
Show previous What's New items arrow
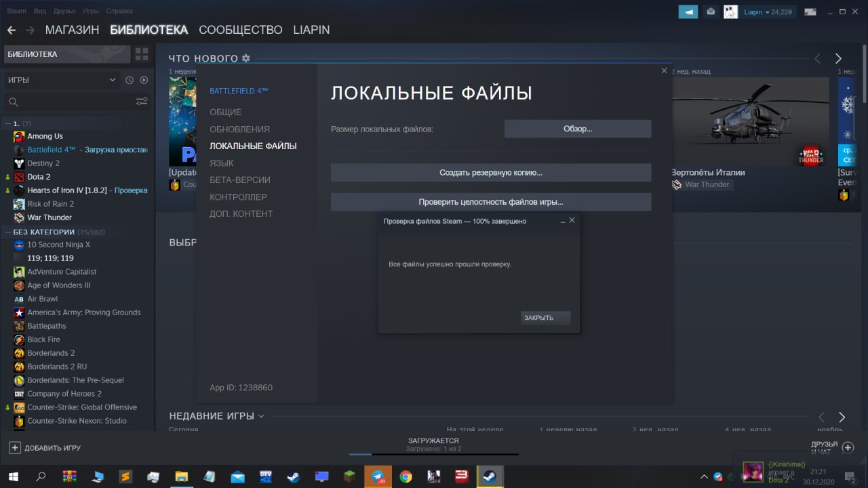(x=818, y=58)
